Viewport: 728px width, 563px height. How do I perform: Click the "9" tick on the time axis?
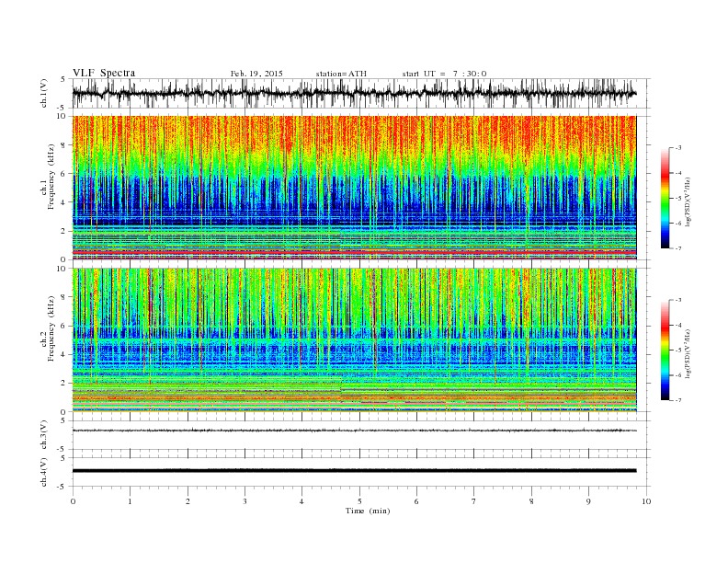coord(588,501)
